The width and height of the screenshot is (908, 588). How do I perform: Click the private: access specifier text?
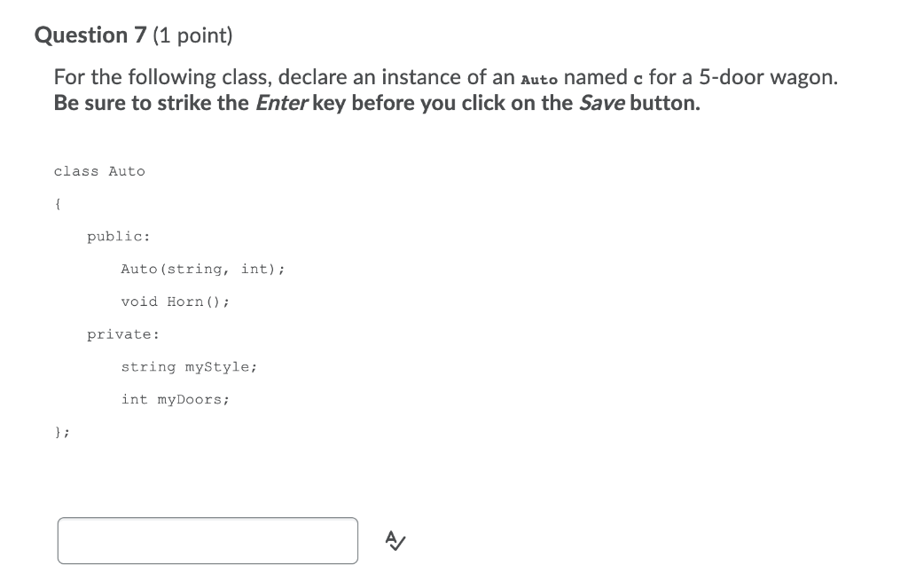[x=122, y=333]
